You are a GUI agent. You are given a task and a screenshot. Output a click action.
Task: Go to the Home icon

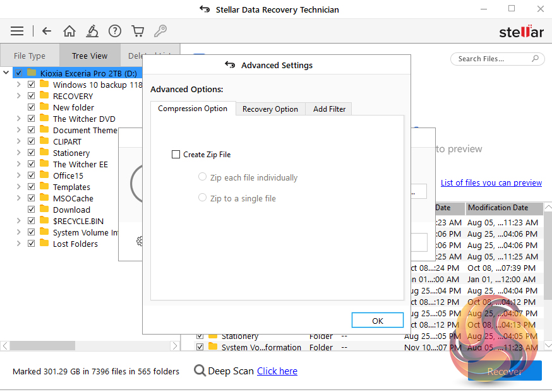[x=69, y=31]
